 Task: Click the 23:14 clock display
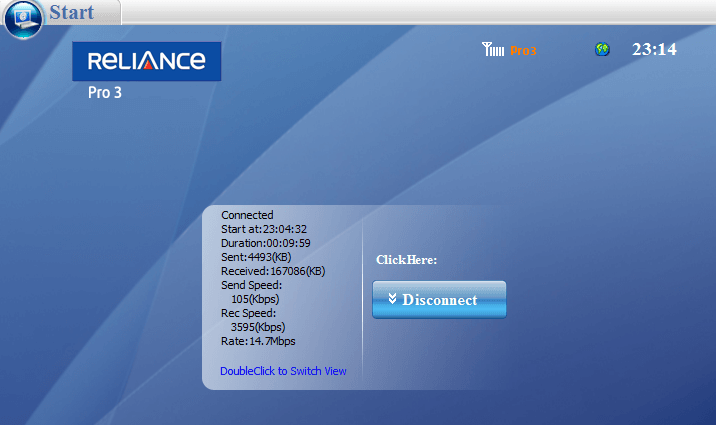tap(654, 49)
